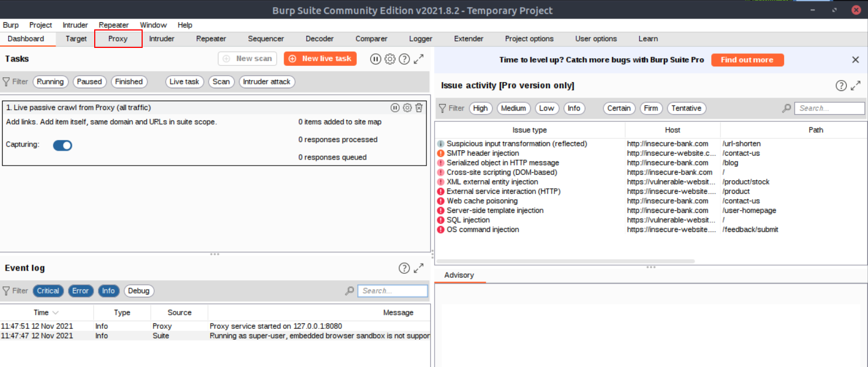The height and width of the screenshot is (367, 868).
Task: Open the Window menu
Action: click(x=154, y=25)
